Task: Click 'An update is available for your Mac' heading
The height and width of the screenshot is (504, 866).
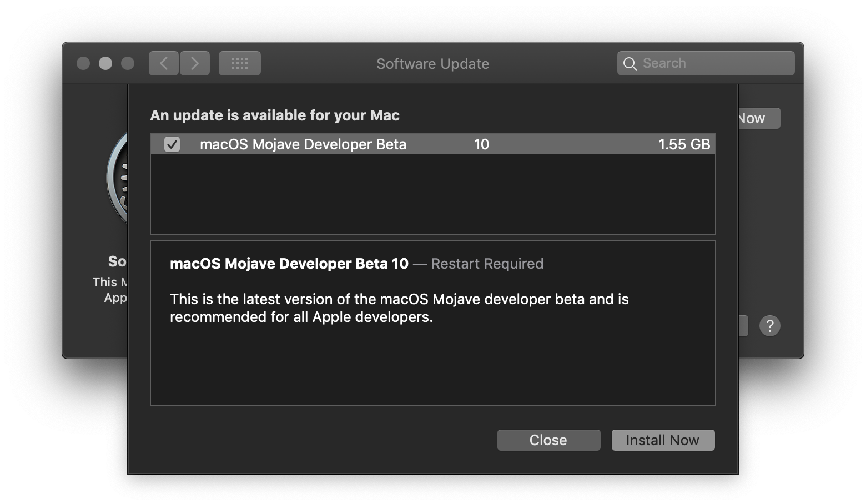Action: (275, 115)
